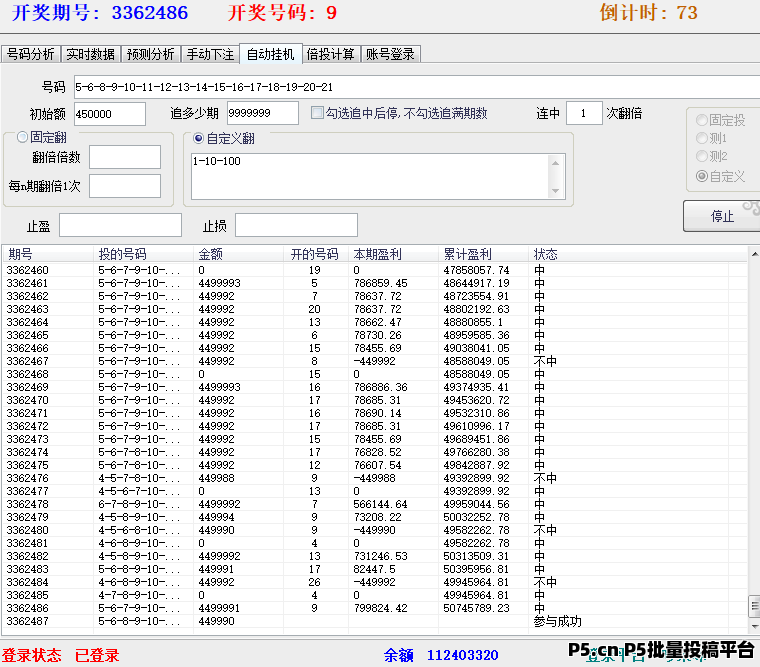760x667 pixels.
Task: Switch to the 号码分析 tab
Action: (31, 54)
